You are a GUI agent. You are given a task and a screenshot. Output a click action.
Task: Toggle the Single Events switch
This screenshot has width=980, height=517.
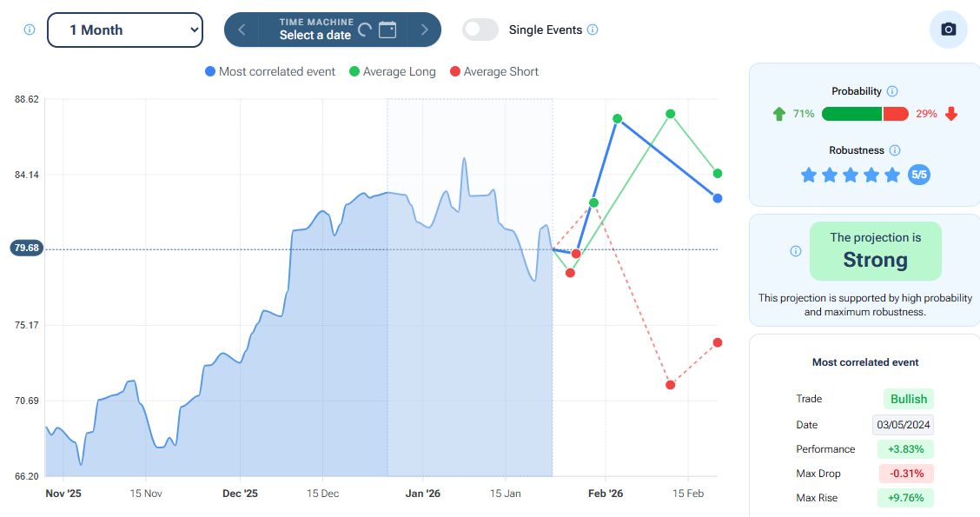pyautogui.click(x=480, y=30)
